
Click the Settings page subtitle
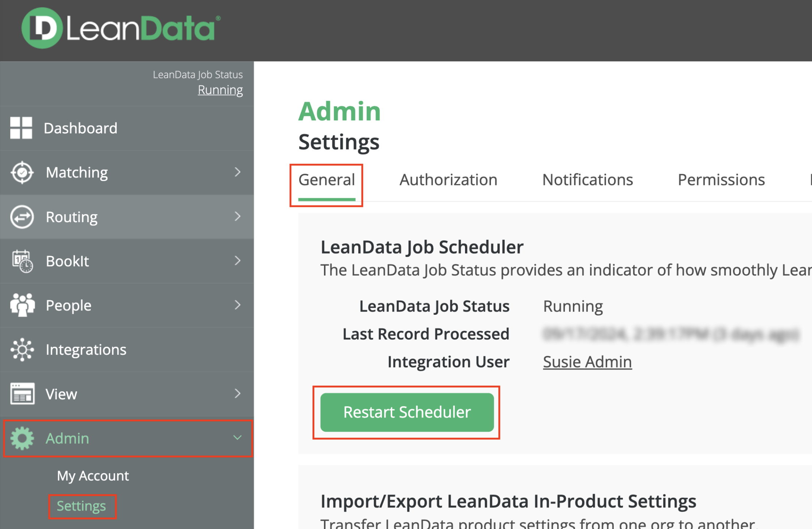click(339, 142)
